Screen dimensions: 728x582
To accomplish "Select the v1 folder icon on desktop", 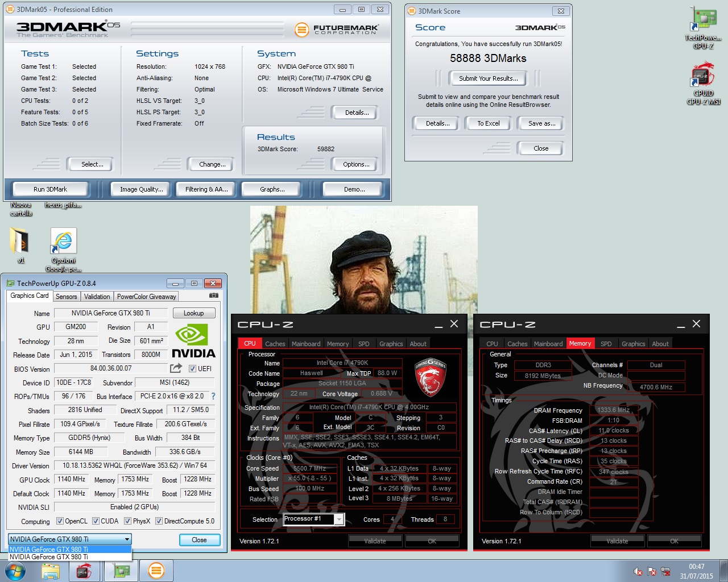I will [20, 245].
